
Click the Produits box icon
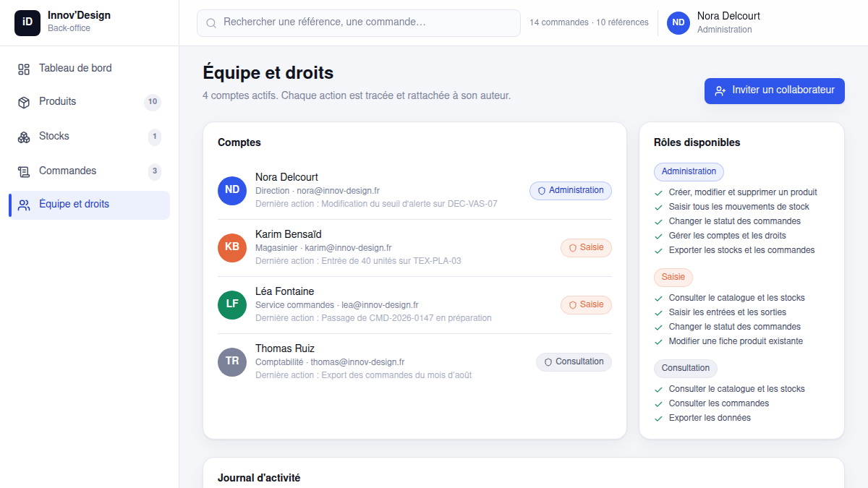[24, 102]
